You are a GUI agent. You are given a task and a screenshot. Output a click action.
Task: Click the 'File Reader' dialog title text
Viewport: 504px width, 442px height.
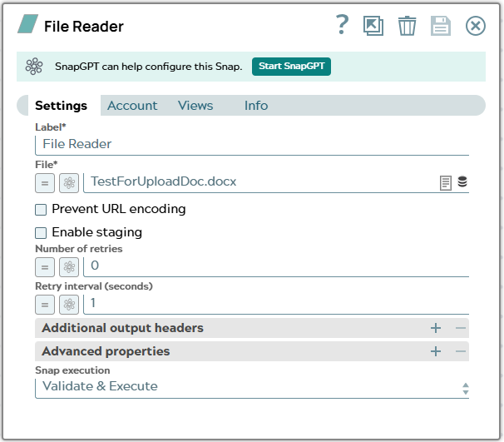pyautogui.click(x=83, y=27)
